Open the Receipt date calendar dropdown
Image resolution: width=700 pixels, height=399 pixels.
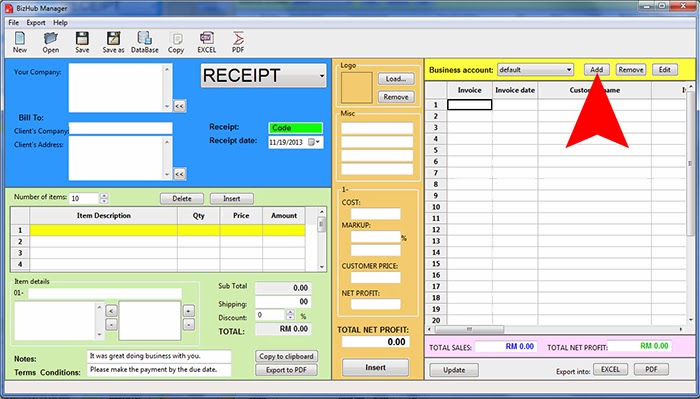pyautogui.click(x=317, y=142)
